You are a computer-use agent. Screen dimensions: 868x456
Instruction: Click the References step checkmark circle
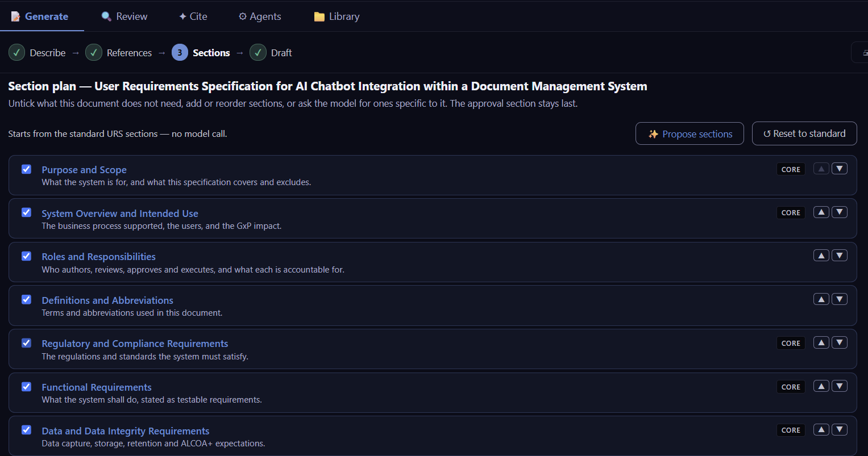click(94, 52)
